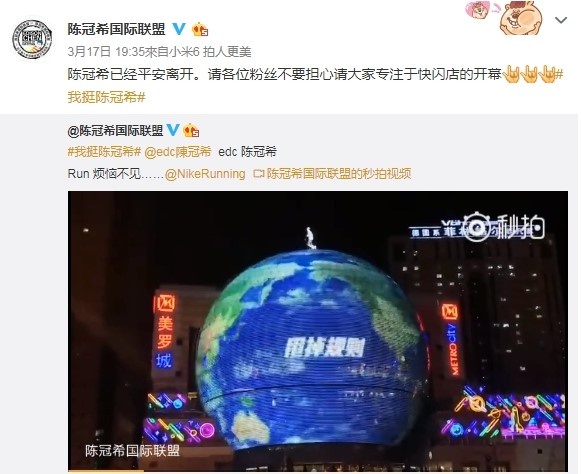The image size is (581, 474).
Task: Click the orange membership crown badge in the header
Action: [x=200, y=29]
